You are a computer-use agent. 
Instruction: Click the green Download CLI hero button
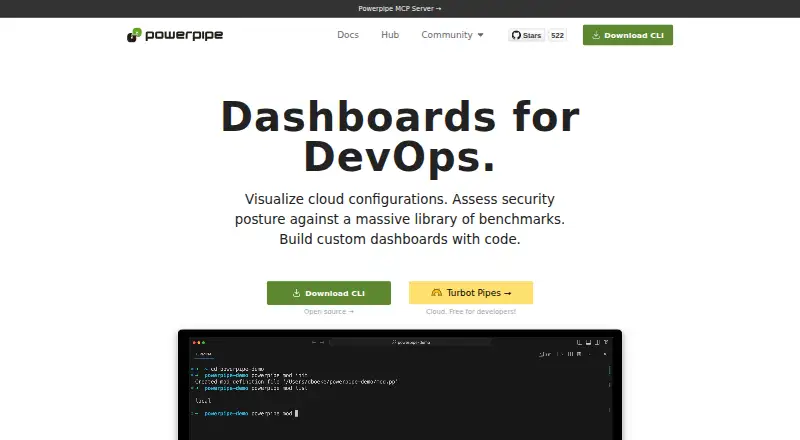click(329, 293)
